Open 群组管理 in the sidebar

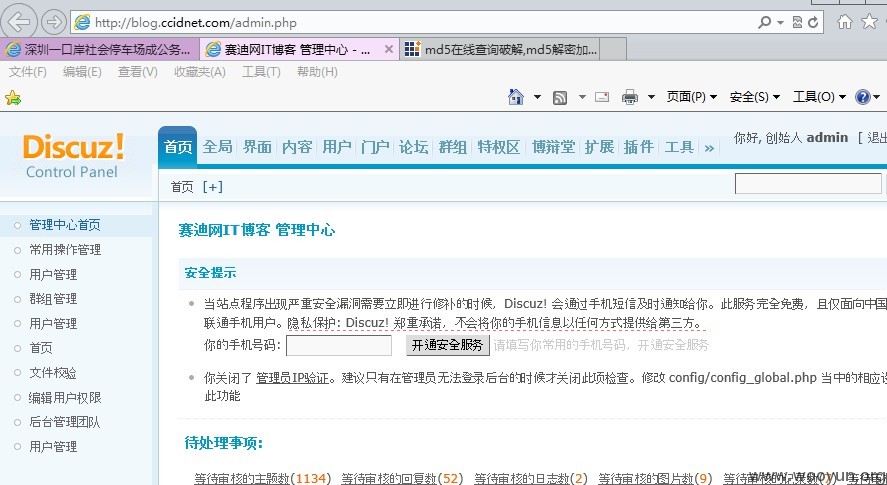coord(53,299)
